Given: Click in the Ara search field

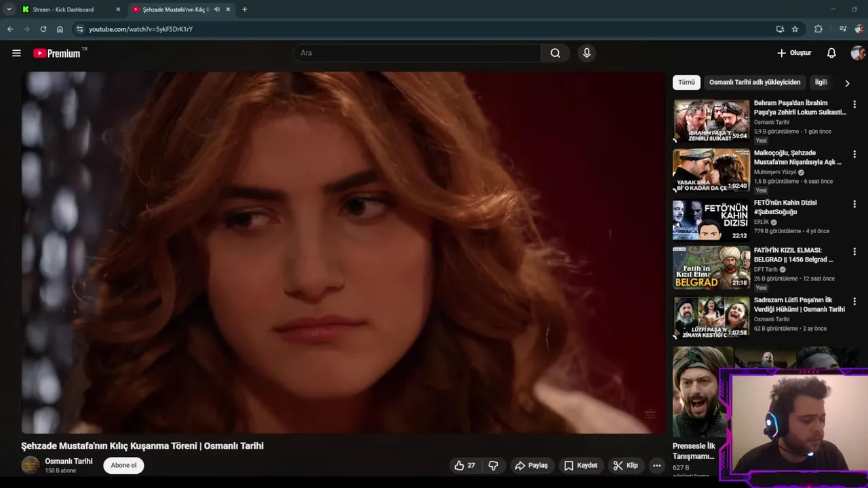Looking at the screenshot, I should click(x=417, y=53).
